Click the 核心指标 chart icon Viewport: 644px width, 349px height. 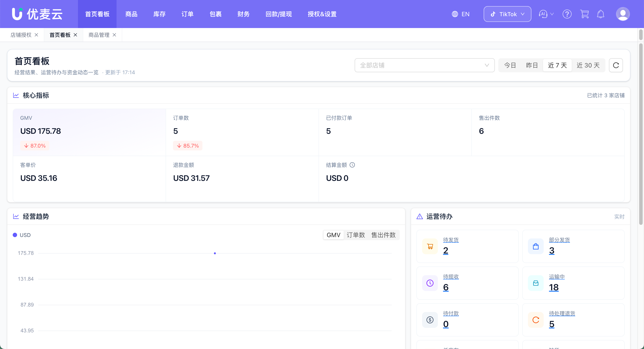click(16, 95)
